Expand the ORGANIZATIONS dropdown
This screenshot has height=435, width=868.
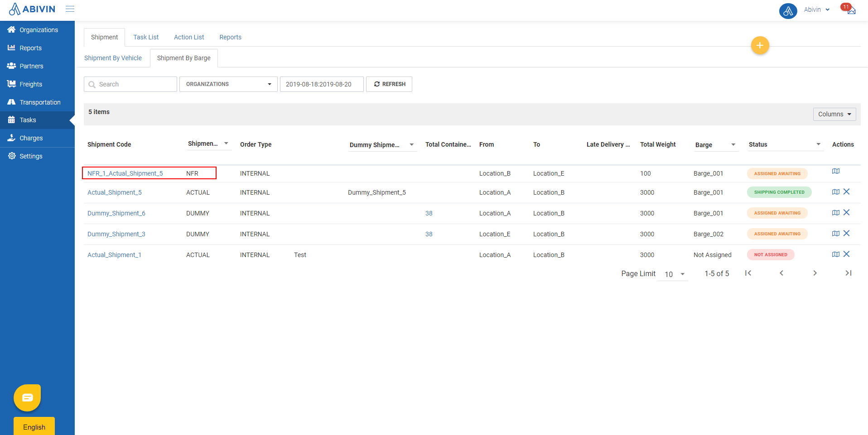(x=228, y=84)
